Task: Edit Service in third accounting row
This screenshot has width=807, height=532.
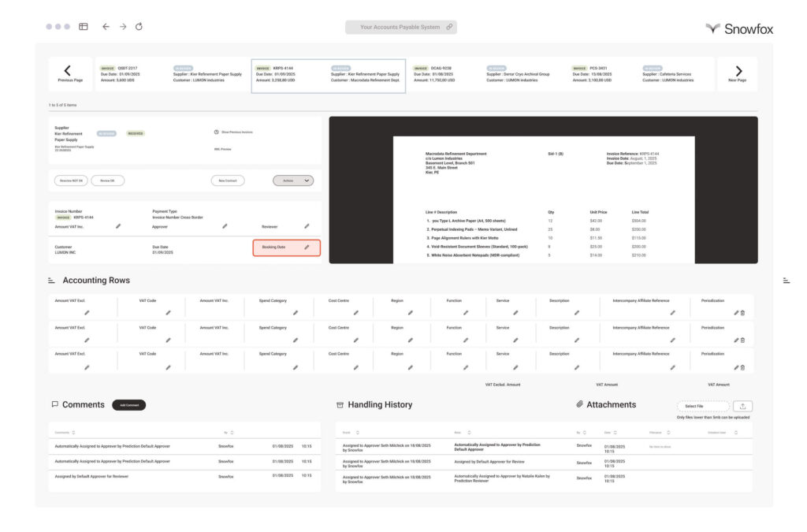Action: coord(515,367)
